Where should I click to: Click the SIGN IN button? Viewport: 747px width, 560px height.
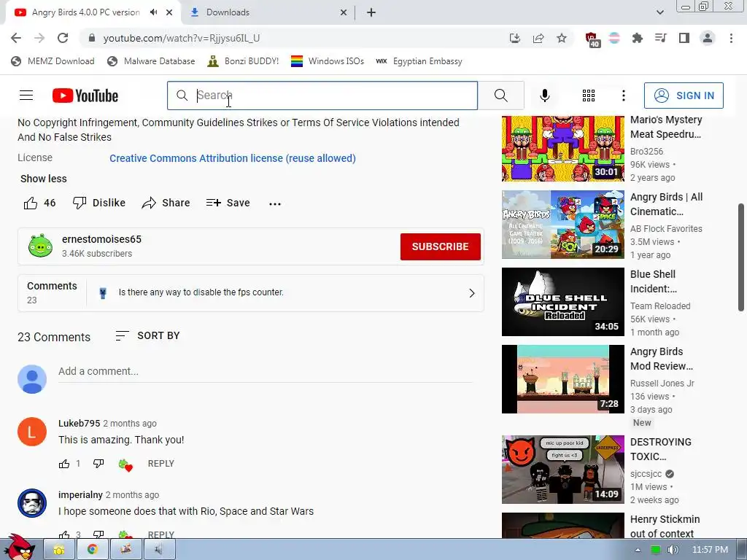coord(684,96)
